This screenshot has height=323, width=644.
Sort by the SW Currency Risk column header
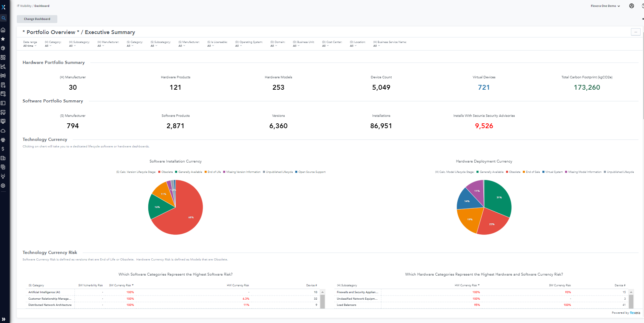point(120,285)
